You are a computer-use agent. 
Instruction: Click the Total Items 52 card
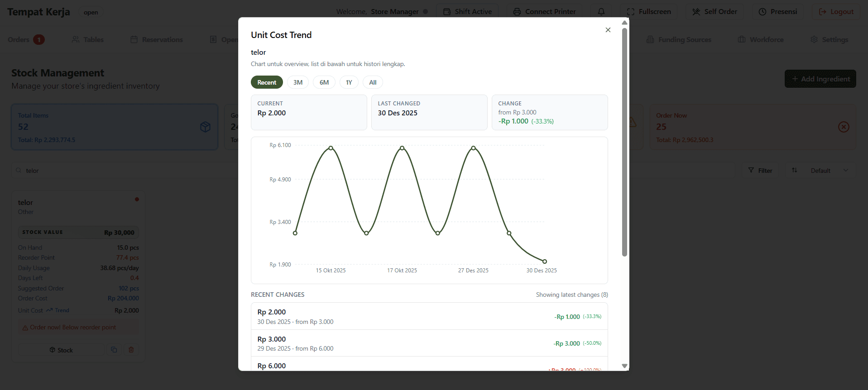(115, 127)
